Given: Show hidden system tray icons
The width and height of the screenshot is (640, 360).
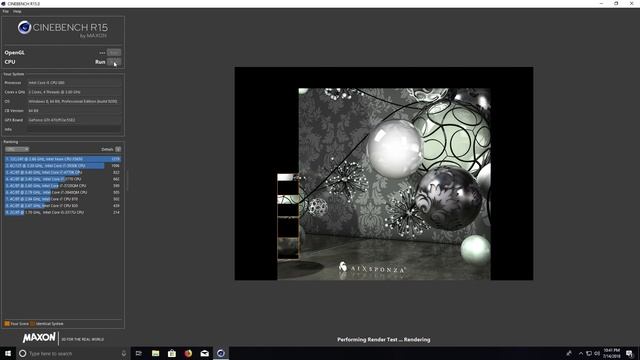Looking at the screenshot, I should 581,353.
